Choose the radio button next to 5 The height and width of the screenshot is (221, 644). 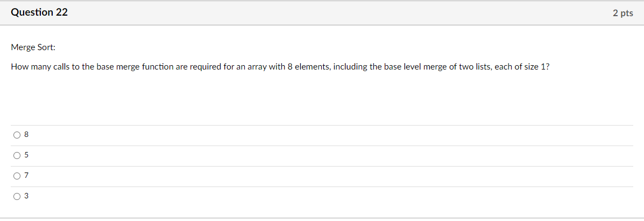click(x=17, y=156)
